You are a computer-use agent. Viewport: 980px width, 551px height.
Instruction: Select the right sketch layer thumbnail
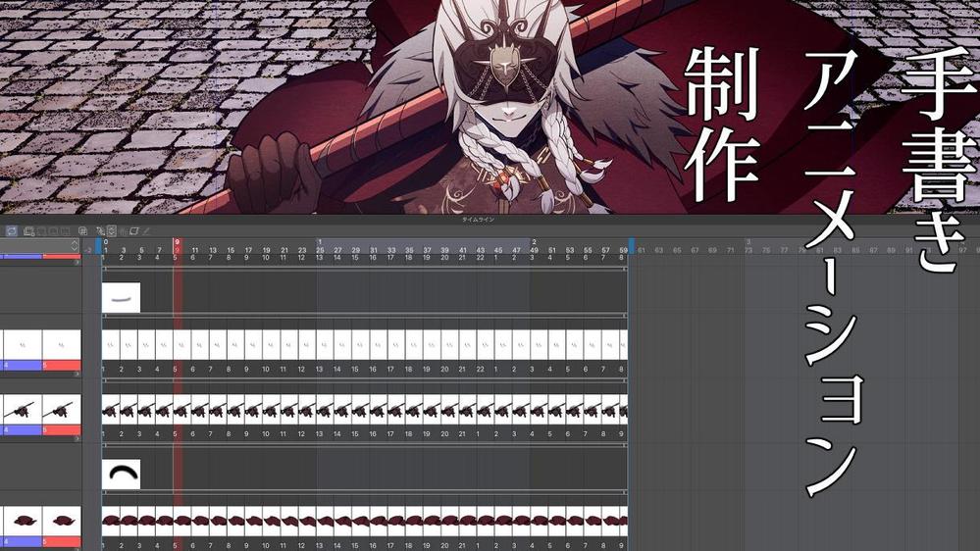pos(61,345)
